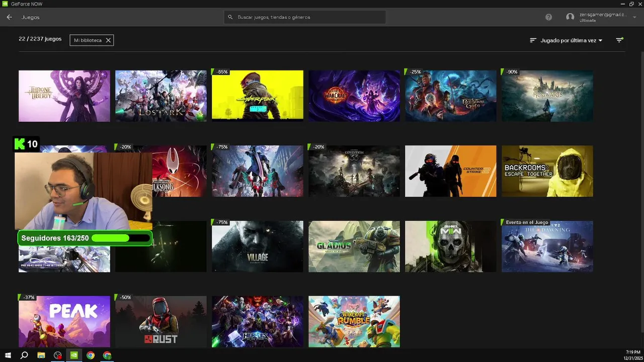This screenshot has height=362, width=644.
Task: Click the -25% badge on Baldur's Gate
Action: click(414, 72)
